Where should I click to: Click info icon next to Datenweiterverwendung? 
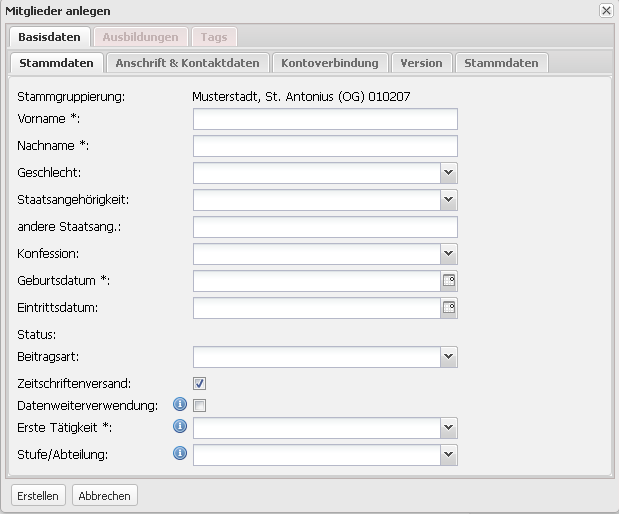coord(181,405)
